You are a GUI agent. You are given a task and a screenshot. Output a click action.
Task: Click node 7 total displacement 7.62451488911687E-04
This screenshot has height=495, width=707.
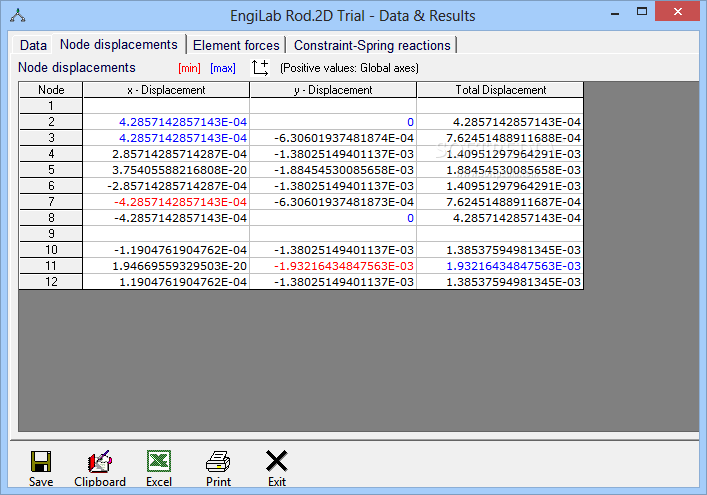click(500, 202)
